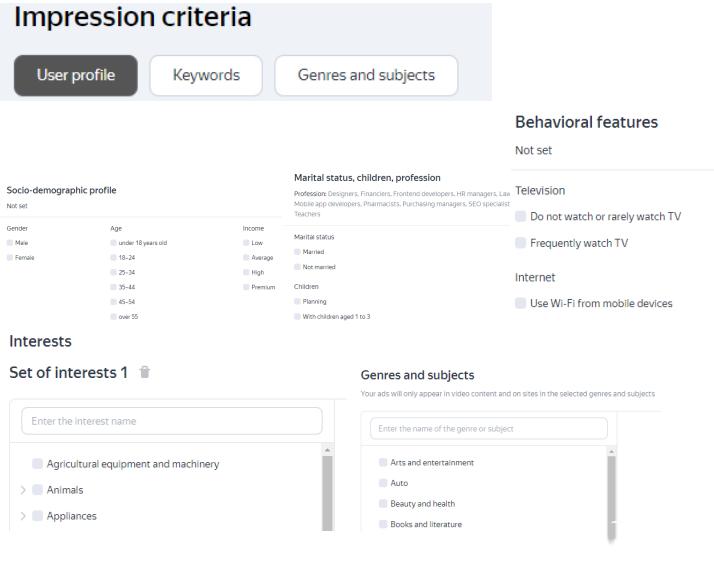Select the User profile tab
Screen dimensions: 714x565
(76, 75)
